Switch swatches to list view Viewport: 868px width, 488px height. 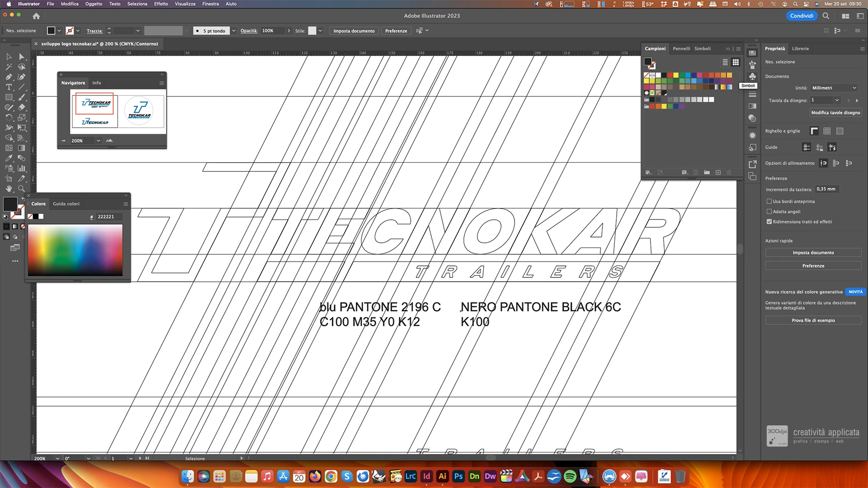point(725,62)
